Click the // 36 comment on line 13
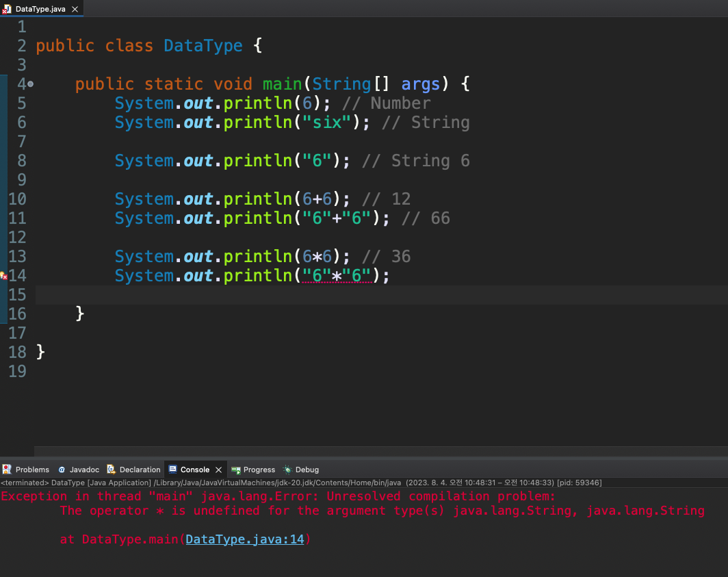The width and height of the screenshot is (728, 577). coord(387,257)
